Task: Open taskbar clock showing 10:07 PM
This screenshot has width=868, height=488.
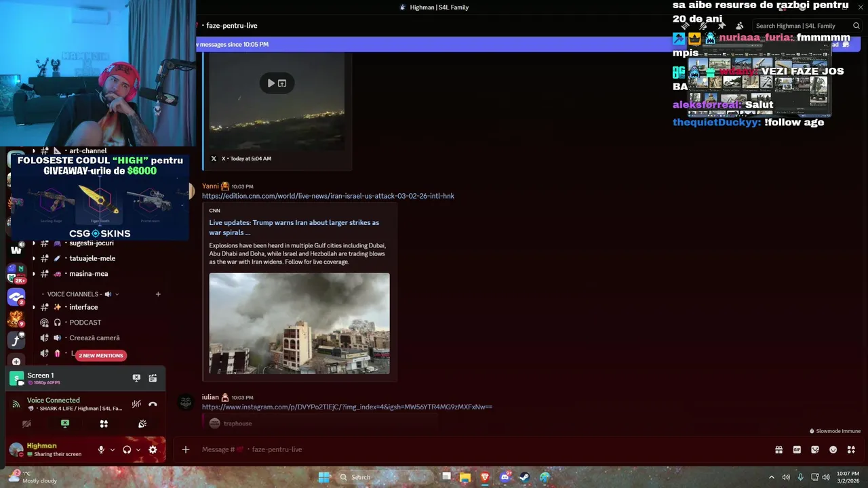Action: coord(848,477)
